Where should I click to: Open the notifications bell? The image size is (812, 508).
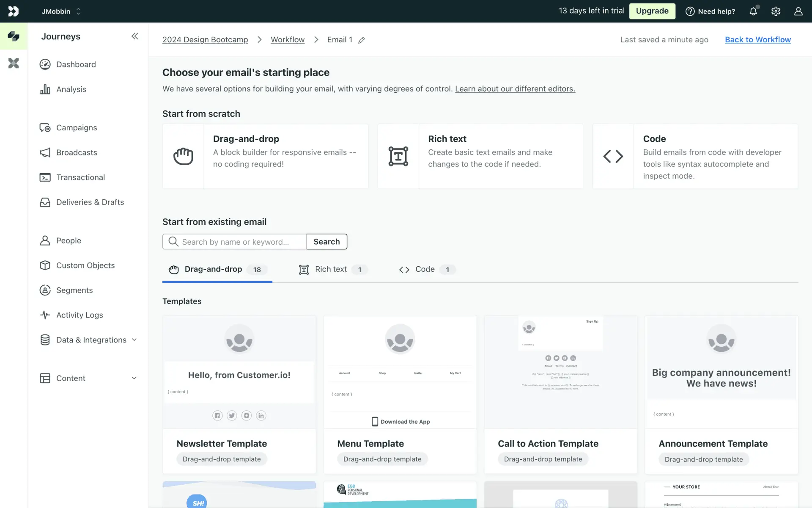click(753, 11)
